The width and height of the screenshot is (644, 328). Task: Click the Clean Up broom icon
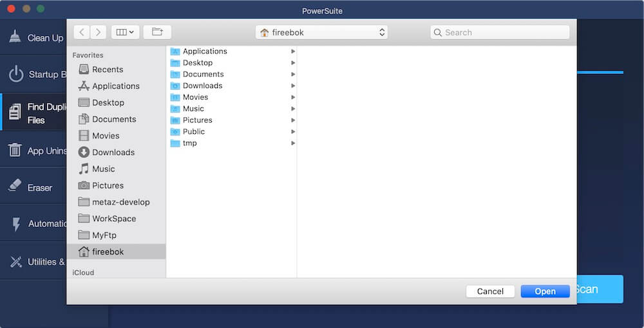[x=15, y=37]
